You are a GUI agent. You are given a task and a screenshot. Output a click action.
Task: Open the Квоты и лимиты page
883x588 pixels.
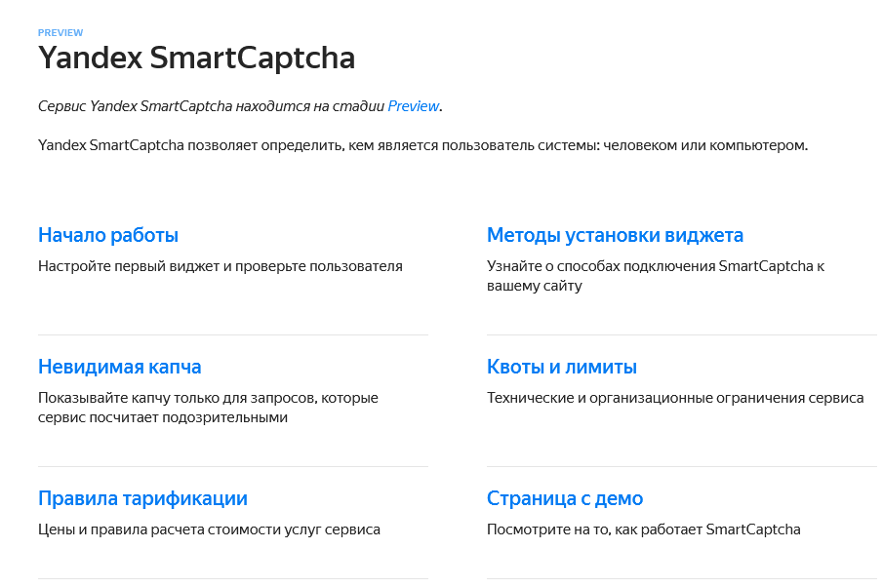click(x=560, y=366)
